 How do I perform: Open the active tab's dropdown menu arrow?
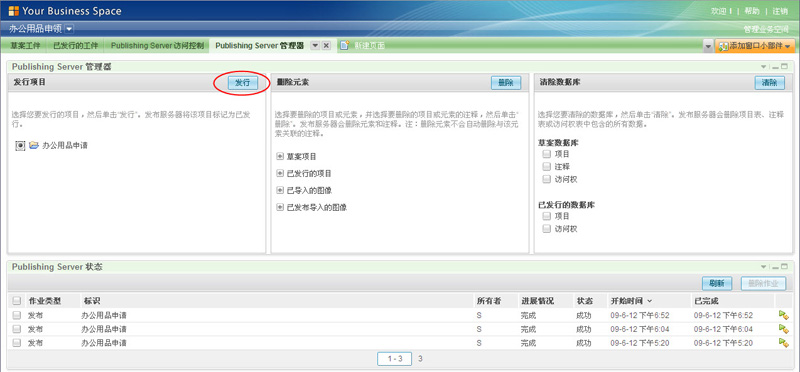click(x=315, y=45)
